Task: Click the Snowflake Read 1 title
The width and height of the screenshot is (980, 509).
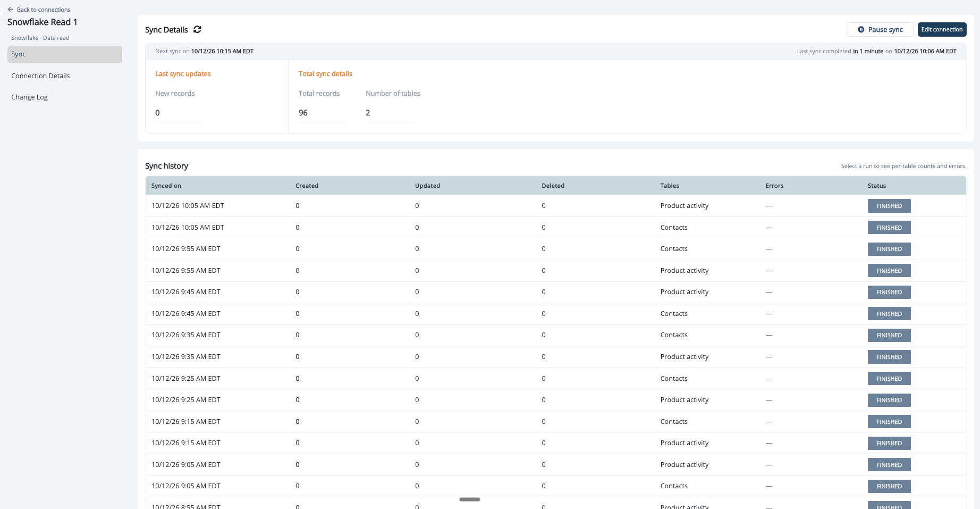Action: click(43, 22)
